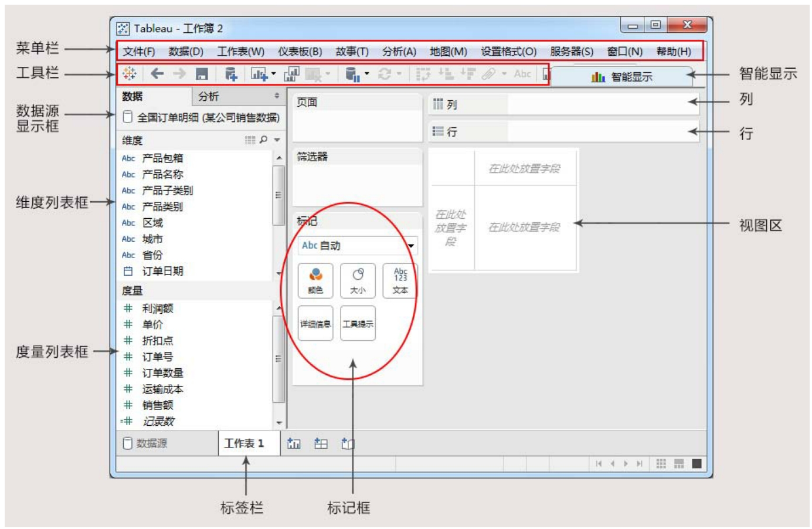Toggle the 智能显示 (Show Me) panel
The height and width of the screenshot is (529, 812).
[621, 77]
